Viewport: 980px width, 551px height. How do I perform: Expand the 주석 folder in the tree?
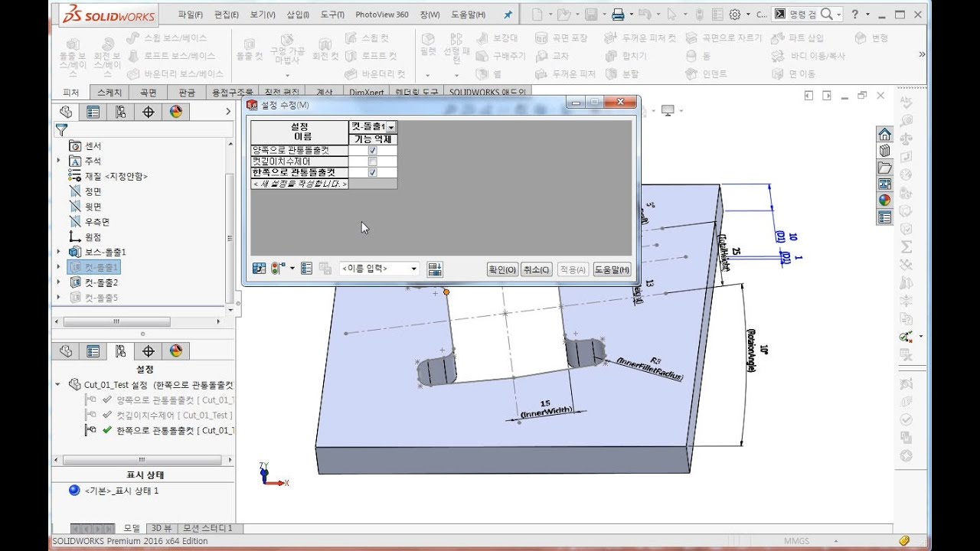coord(59,161)
